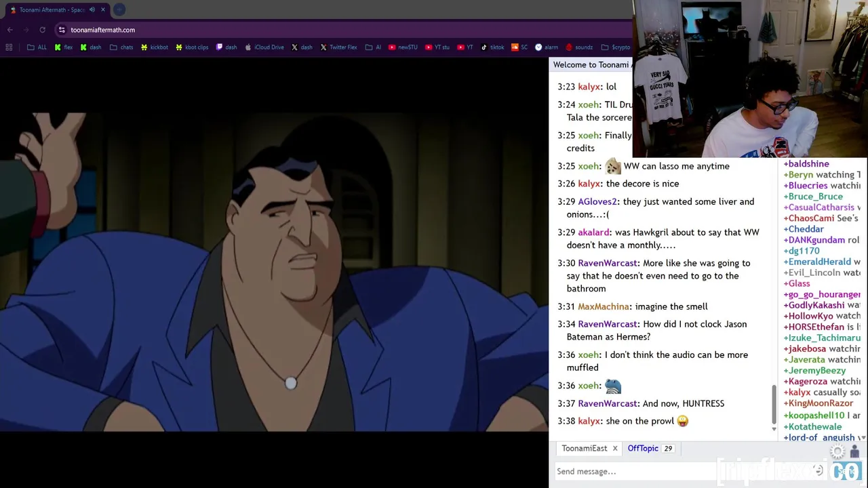
Task: Expand the chats bookmark folder
Action: (121, 47)
